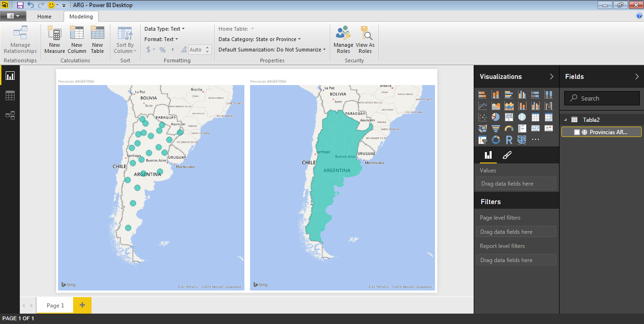
Task: Save the report with the floppy icon
Action: pyautogui.click(x=20, y=5)
